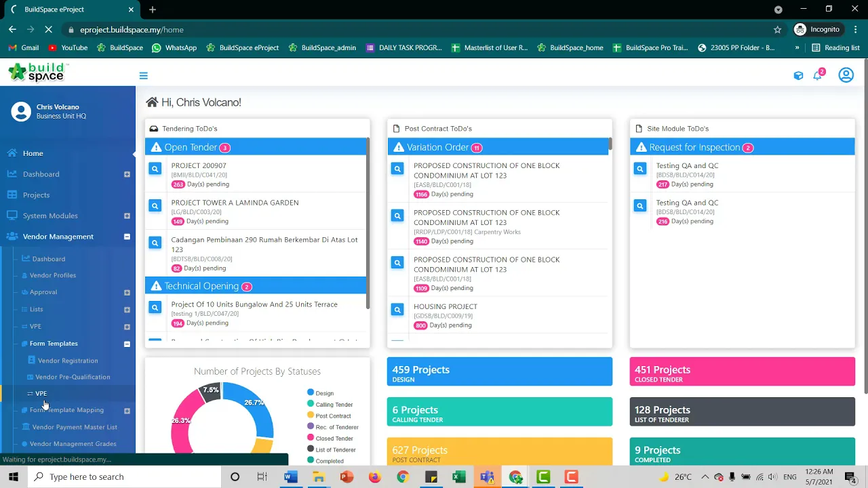Open the Reading list button
Screen dimensions: 868x488
click(x=835, y=48)
